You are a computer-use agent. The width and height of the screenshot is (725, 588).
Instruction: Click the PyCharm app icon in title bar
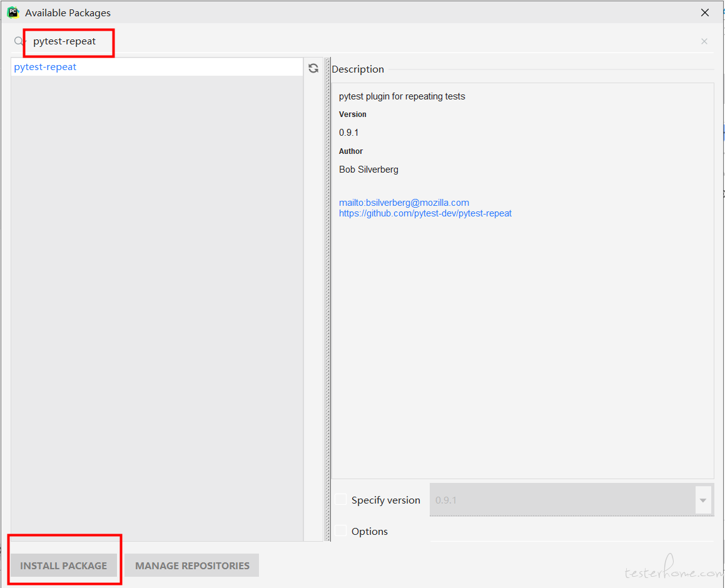[x=13, y=13]
